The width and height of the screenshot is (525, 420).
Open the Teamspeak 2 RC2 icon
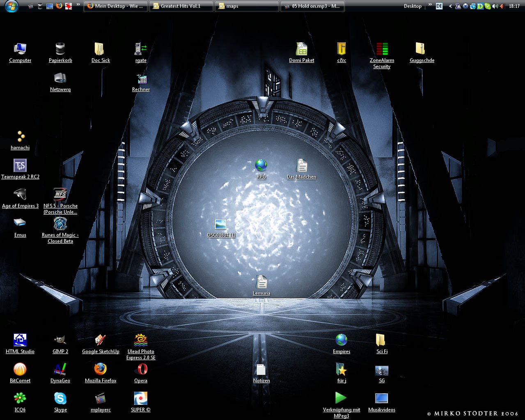(x=20, y=166)
